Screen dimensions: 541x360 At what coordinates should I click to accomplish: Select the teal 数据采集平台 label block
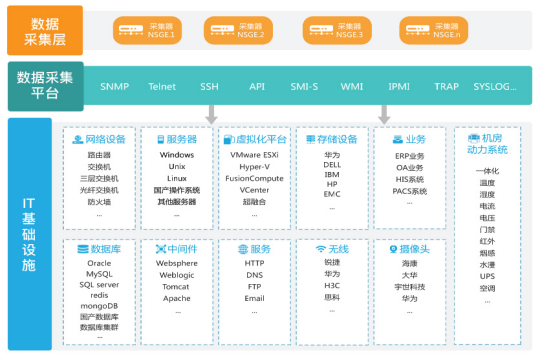46,86
